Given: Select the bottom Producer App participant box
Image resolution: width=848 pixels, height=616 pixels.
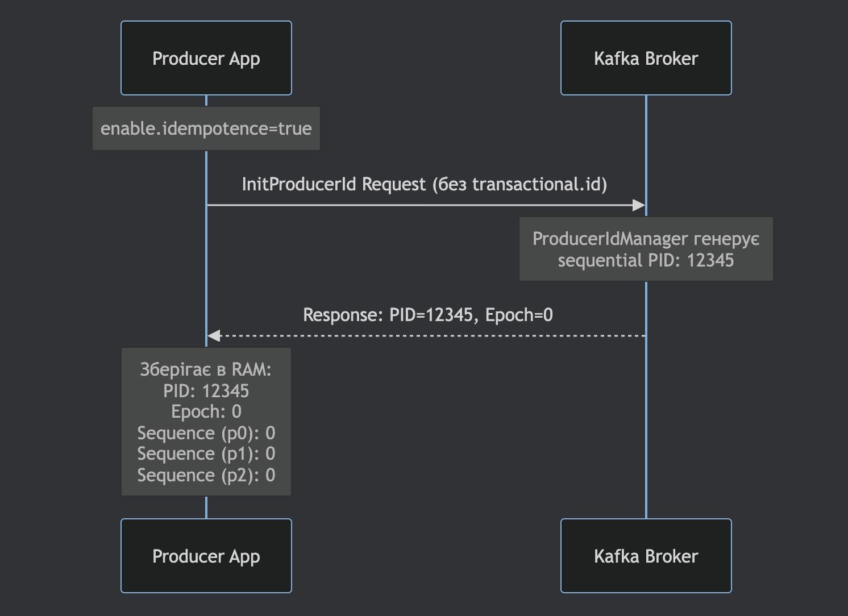Looking at the screenshot, I should [206, 556].
